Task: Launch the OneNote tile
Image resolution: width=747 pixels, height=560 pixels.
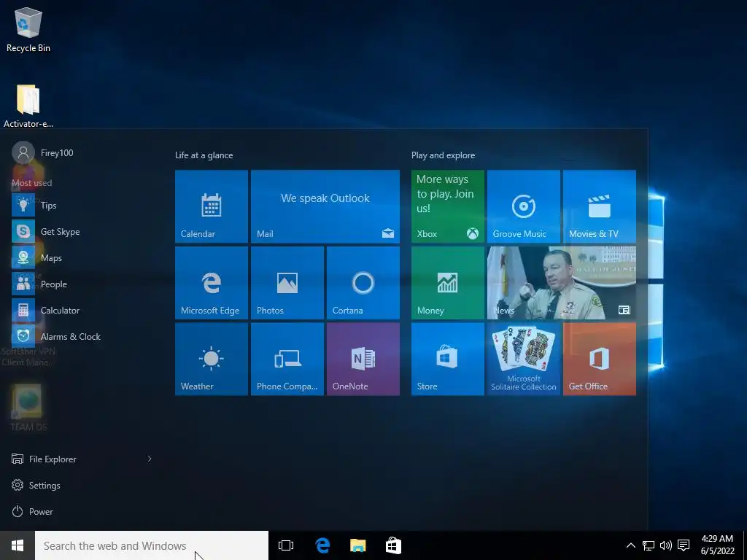Action: pos(363,359)
